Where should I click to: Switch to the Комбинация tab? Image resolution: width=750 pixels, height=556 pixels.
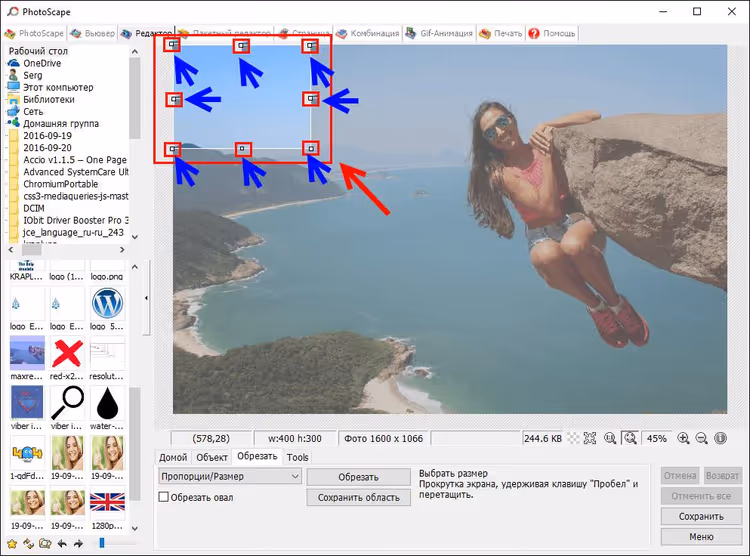[368, 33]
